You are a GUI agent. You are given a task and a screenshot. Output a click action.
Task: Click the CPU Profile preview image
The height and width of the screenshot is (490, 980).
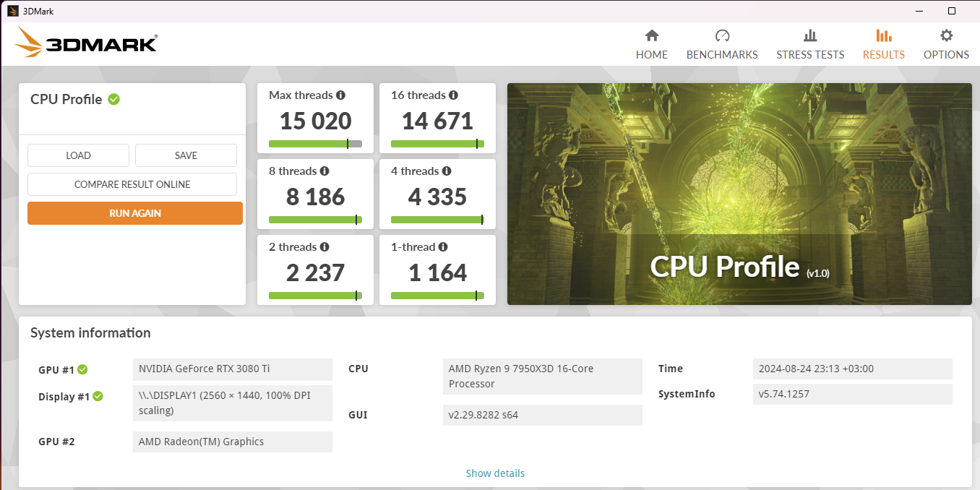pos(739,194)
